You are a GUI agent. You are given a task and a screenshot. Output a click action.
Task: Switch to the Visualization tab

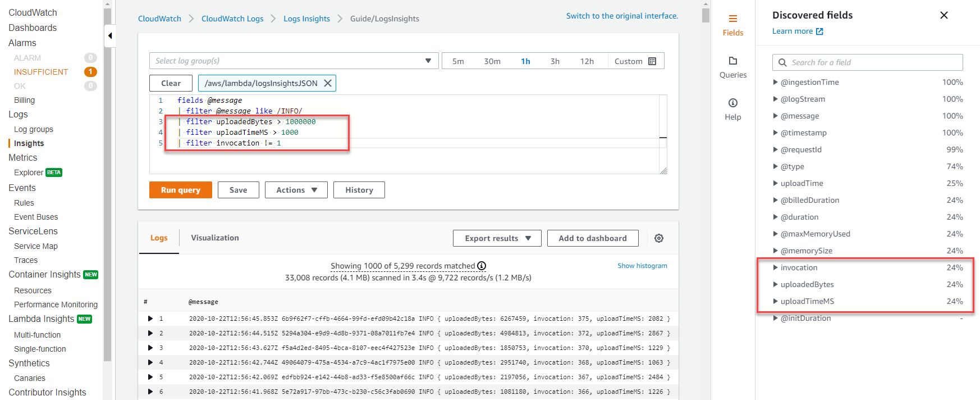click(x=214, y=238)
